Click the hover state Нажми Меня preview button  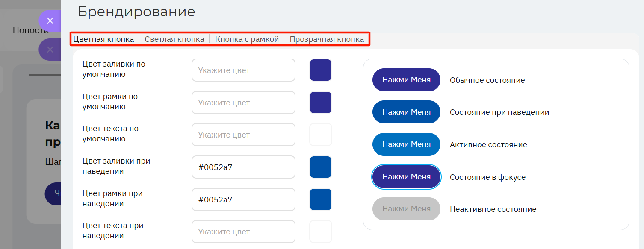point(406,112)
